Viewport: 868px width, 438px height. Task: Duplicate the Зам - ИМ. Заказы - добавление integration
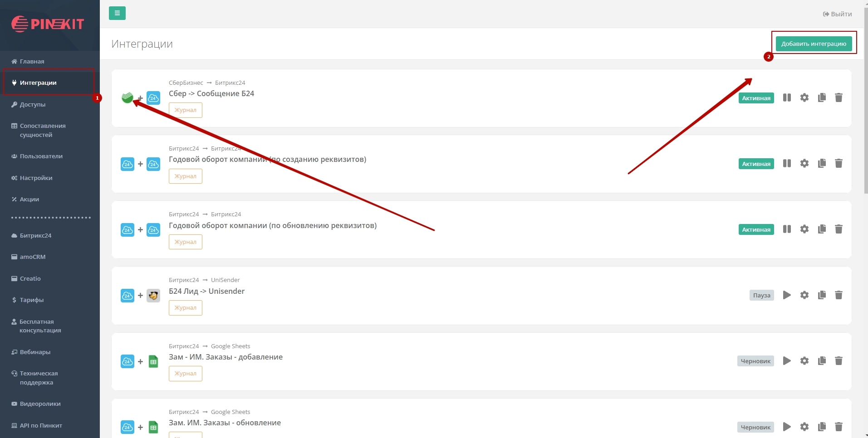[822, 361]
